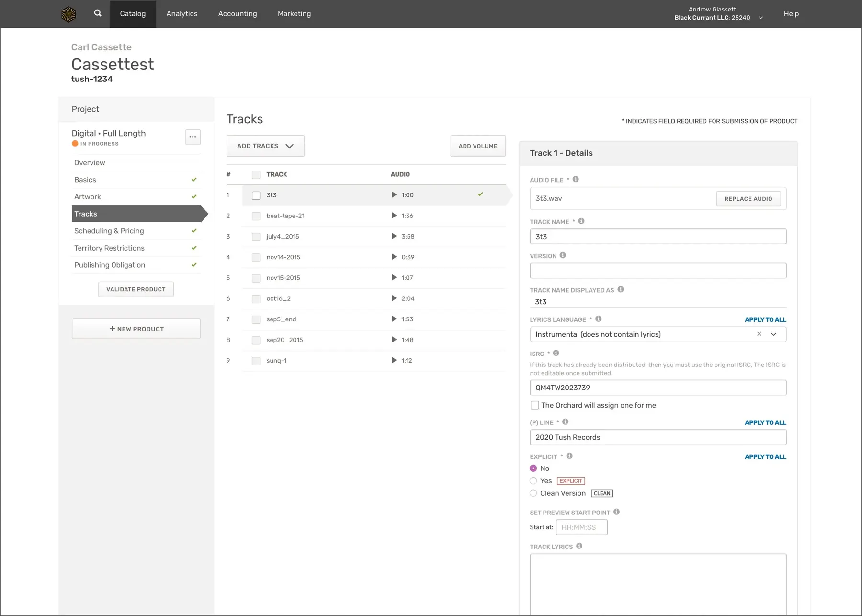Click the Validate Product button
The image size is (862, 616).
point(136,289)
